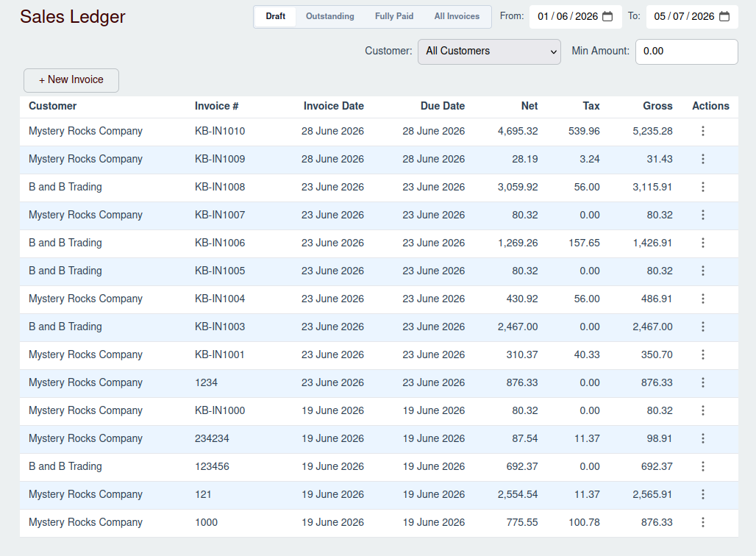Click the Tax column header
Image resolution: width=756 pixels, height=556 pixels.
click(x=591, y=106)
